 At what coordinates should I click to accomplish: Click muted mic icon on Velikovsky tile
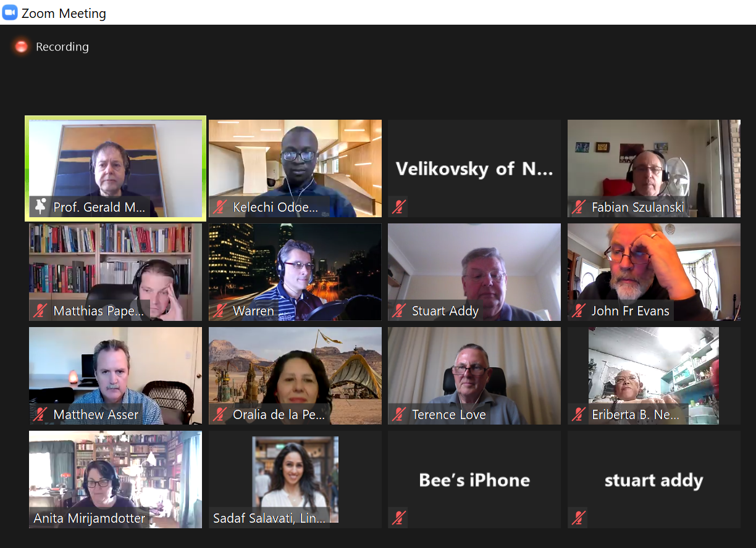[x=398, y=207]
